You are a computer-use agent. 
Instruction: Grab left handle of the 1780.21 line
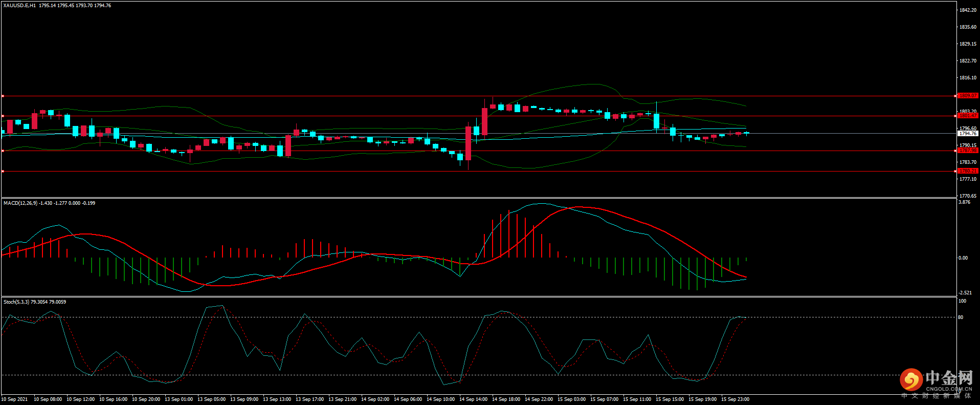click(3, 172)
